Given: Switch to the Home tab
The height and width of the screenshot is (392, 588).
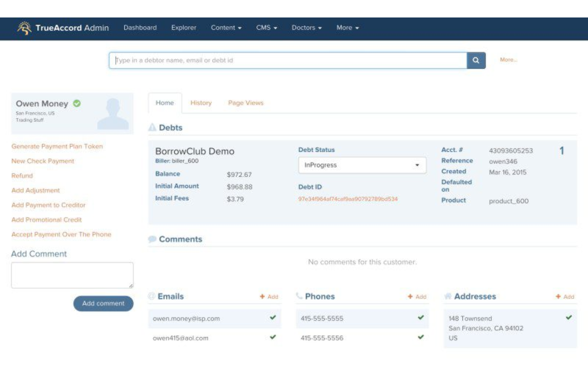Looking at the screenshot, I should pyautogui.click(x=164, y=103).
